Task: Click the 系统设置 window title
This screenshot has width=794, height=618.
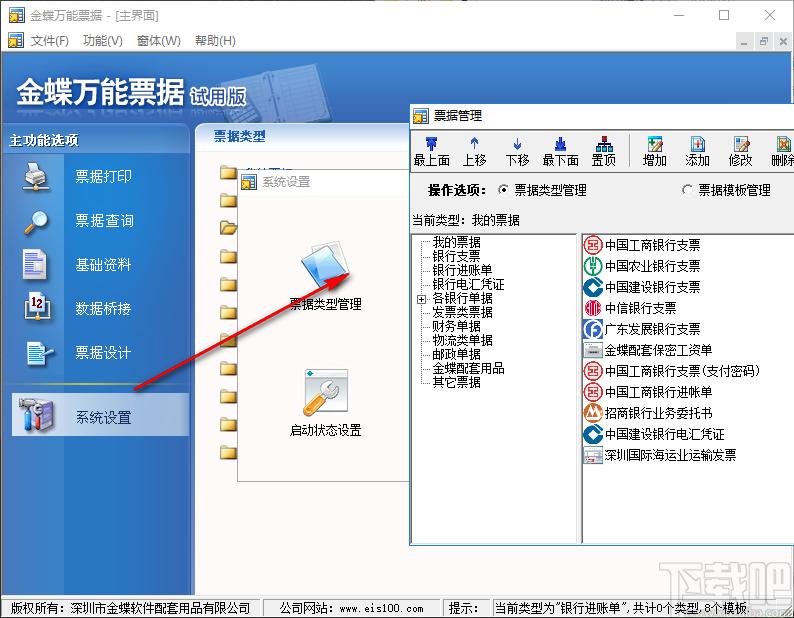Action: pos(286,181)
